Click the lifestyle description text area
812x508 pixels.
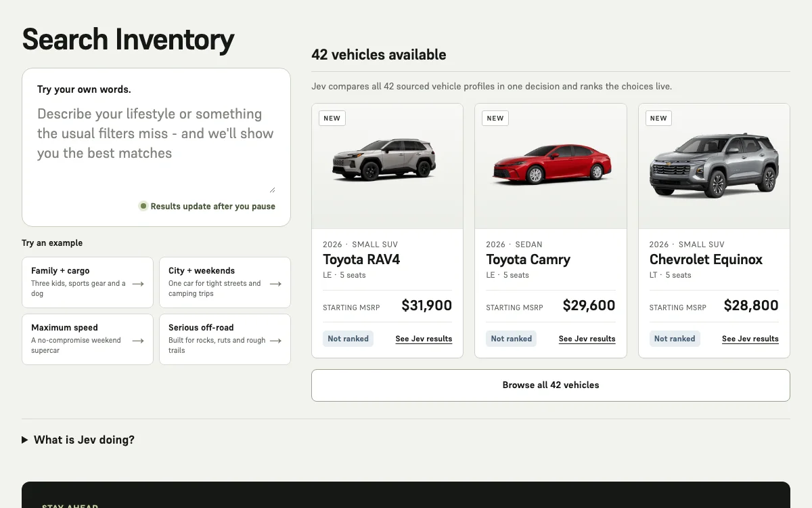(156, 148)
